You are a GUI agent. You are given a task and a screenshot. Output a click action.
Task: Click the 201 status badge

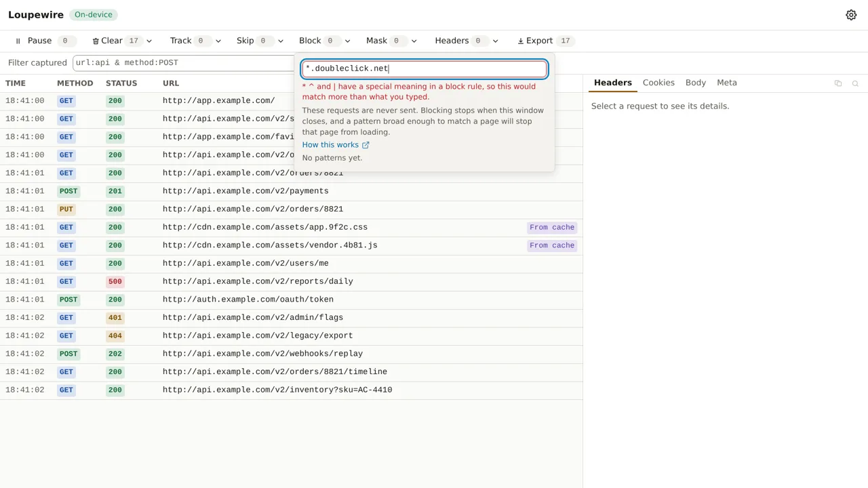pos(115,191)
